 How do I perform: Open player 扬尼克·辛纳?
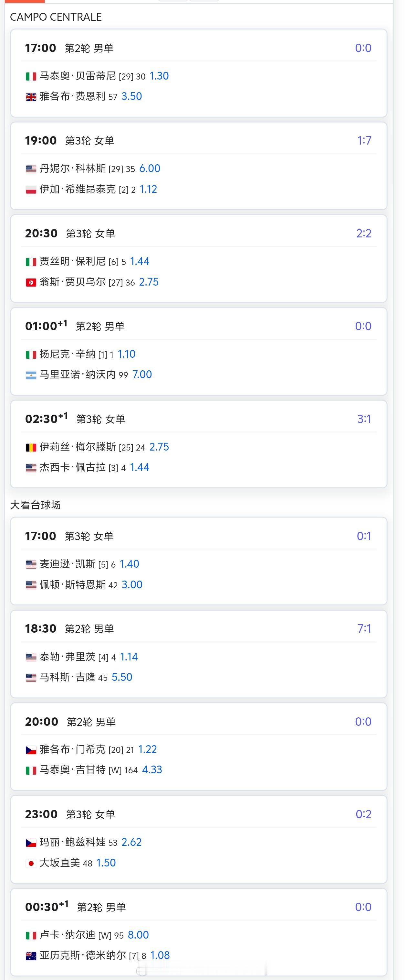click(x=67, y=354)
